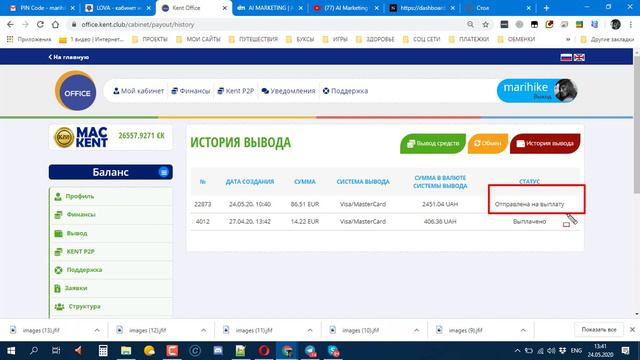Click the marihike user avatar
The width and height of the screenshot is (640, 360).
click(x=565, y=90)
